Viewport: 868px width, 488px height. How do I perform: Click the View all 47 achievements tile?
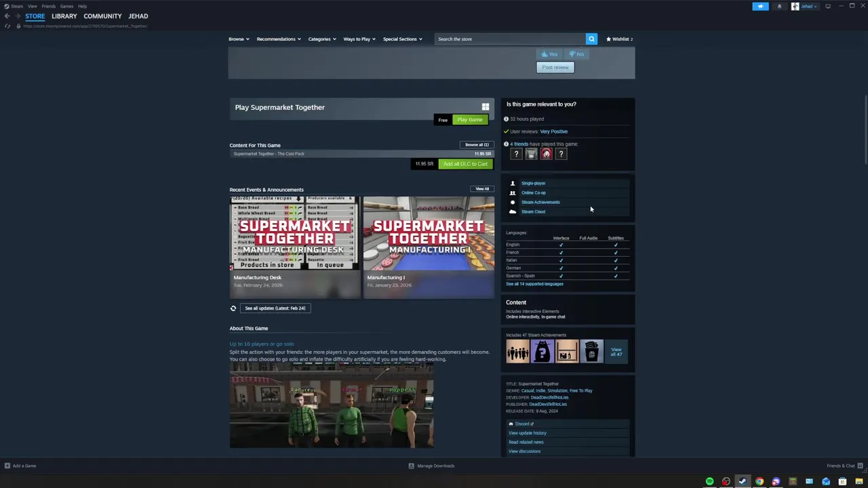[x=616, y=351]
